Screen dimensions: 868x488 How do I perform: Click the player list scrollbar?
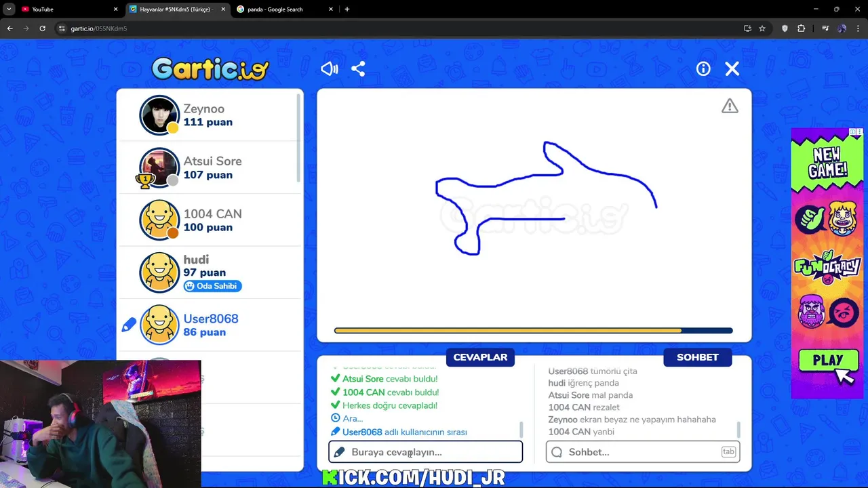tap(298, 138)
